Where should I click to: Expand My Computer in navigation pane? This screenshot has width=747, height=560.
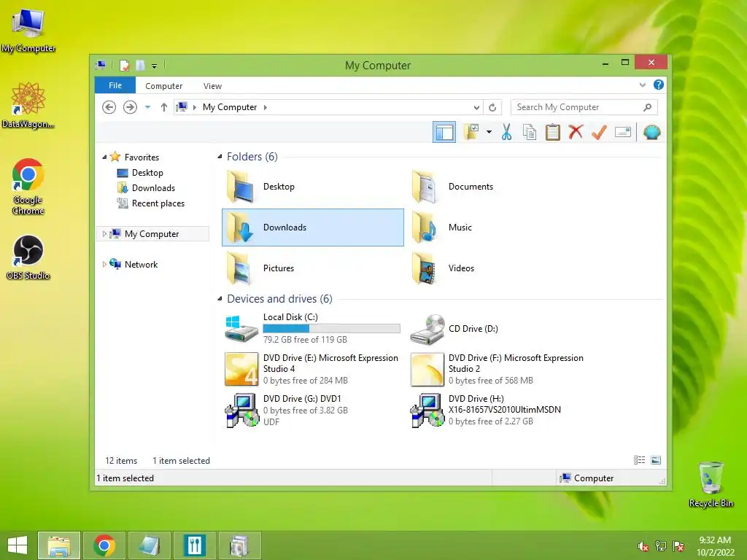(x=104, y=234)
